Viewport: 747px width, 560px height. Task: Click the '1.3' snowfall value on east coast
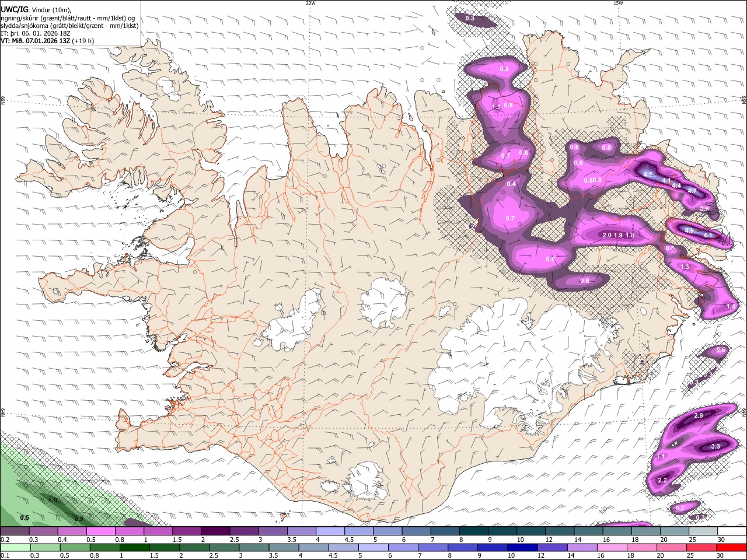point(685,267)
